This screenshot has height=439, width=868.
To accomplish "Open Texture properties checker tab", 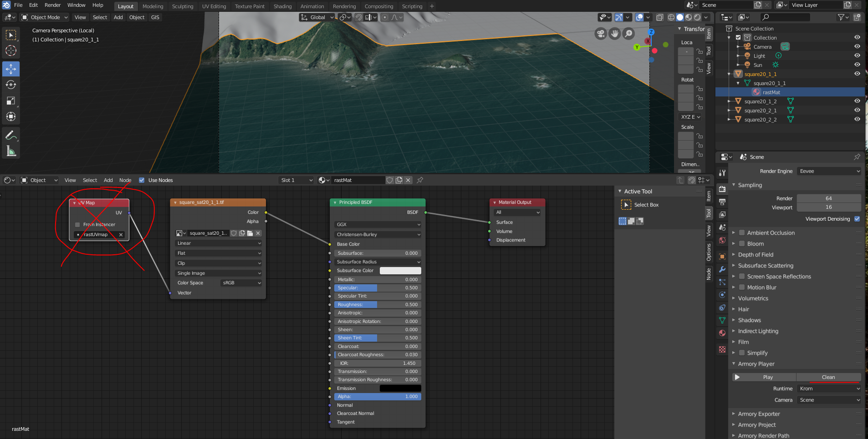I will (722, 349).
